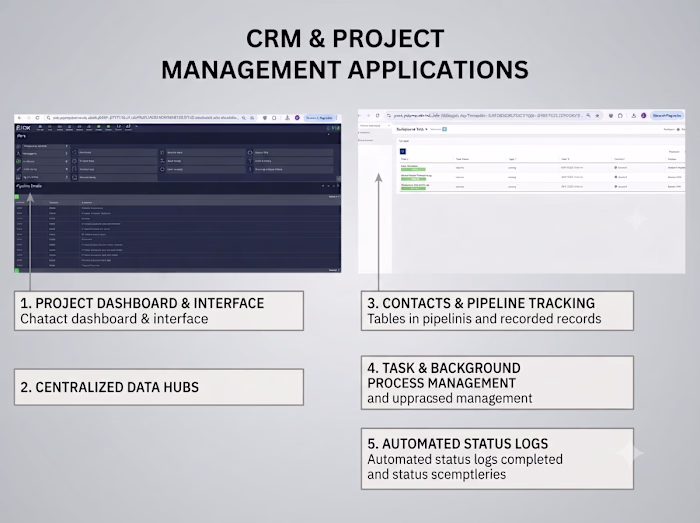The height and width of the screenshot is (523, 700).
Task: Click the green progress bar in the topmost task row
Action: 413,170
